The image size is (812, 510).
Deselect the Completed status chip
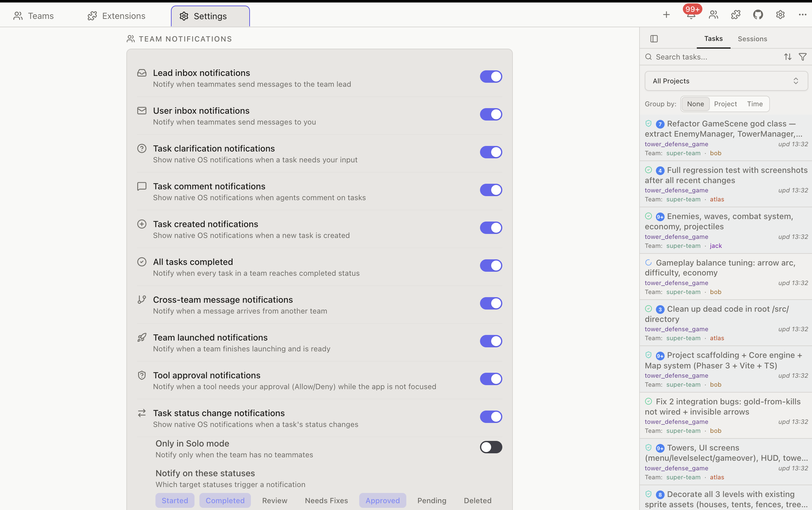click(225, 500)
